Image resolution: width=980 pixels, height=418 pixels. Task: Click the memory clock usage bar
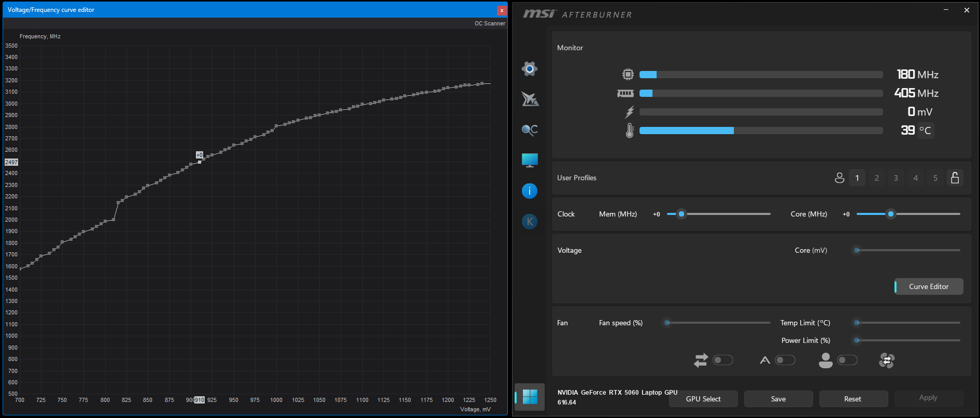point(761,93)
